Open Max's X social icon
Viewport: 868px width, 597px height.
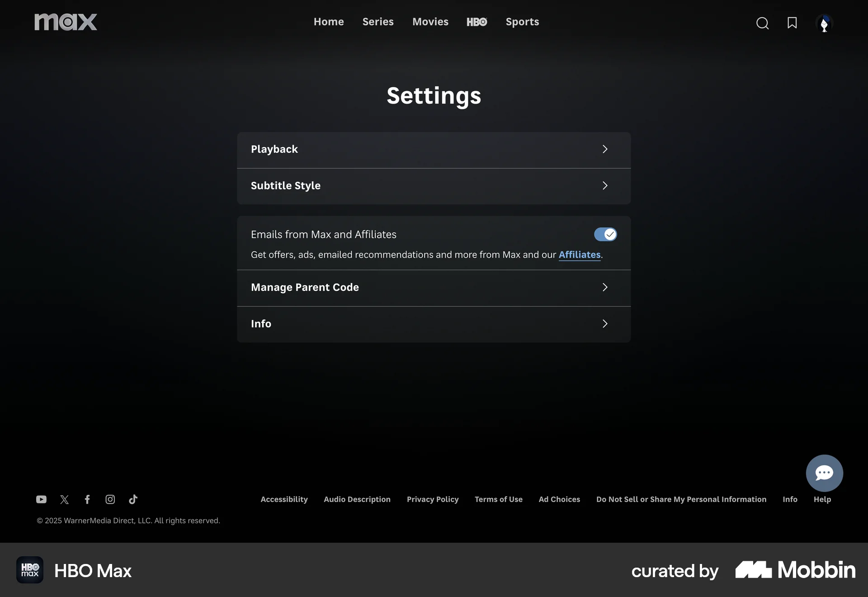click(64, 499)
